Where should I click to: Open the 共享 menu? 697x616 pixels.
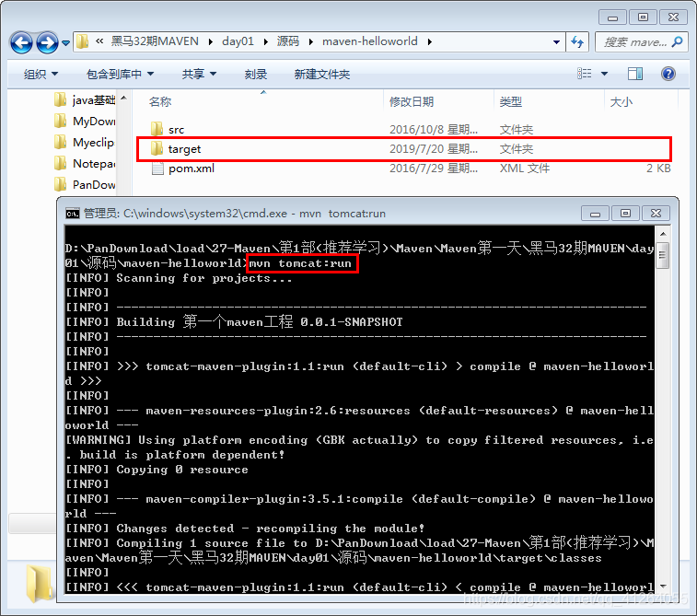tap(199, 74)
